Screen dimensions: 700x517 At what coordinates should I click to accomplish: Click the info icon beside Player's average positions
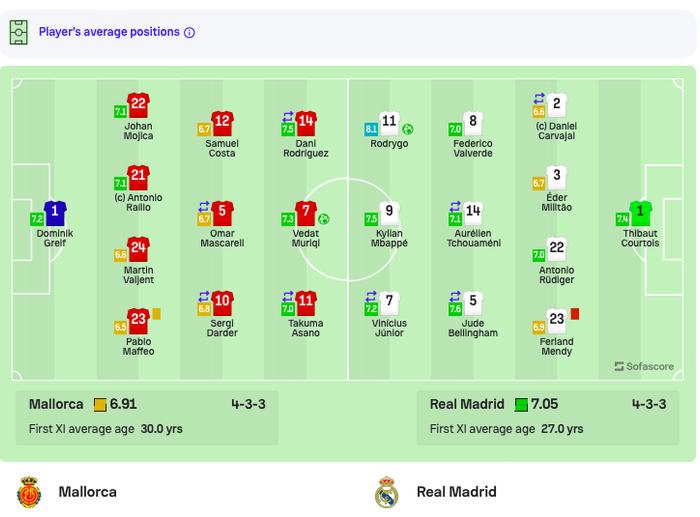tap(190, 32)
